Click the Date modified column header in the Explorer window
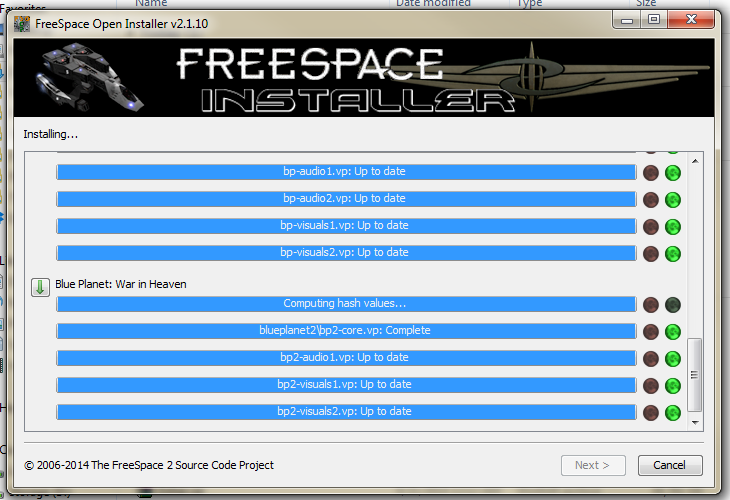The width and height of the screenshot is (730, 500). click(x=433, y=4)
